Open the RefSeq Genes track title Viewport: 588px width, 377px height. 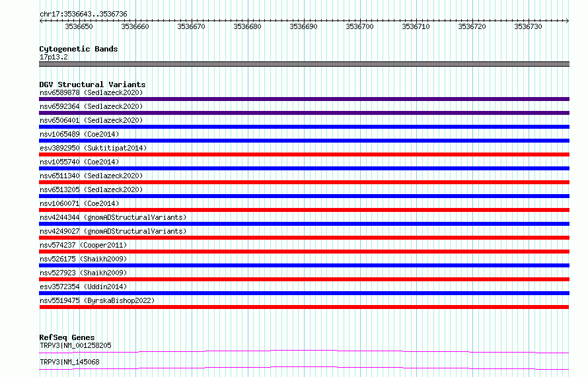(x=67, y=337)
